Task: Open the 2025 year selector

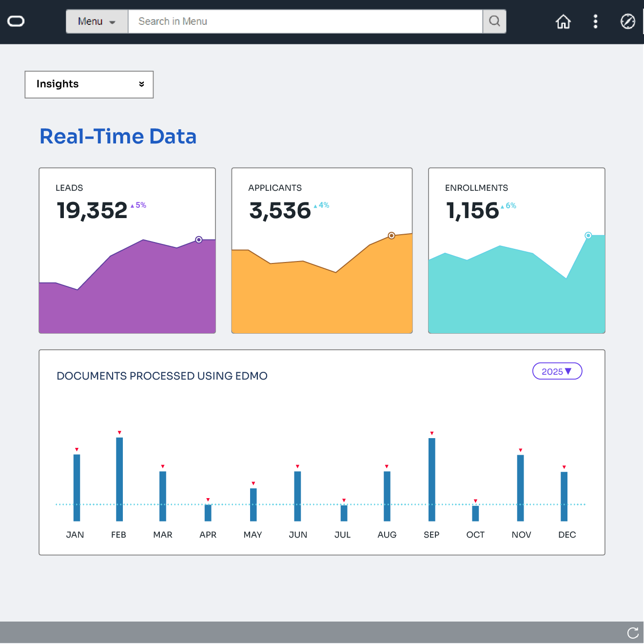Action: (557, 371)
